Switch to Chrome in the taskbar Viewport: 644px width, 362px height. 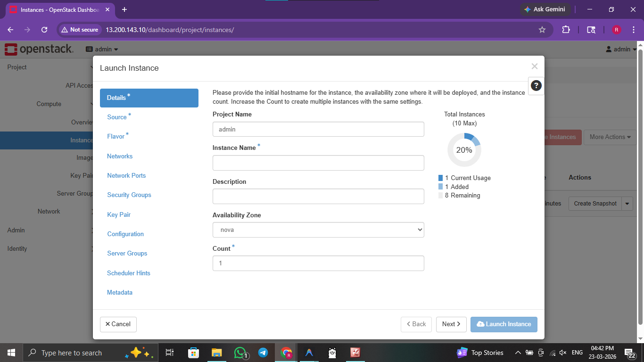pos(286,353)
